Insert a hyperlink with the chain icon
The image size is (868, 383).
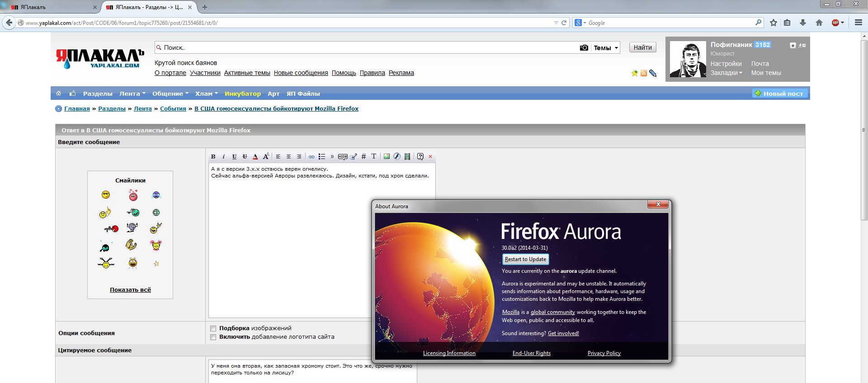coord(311,157)
